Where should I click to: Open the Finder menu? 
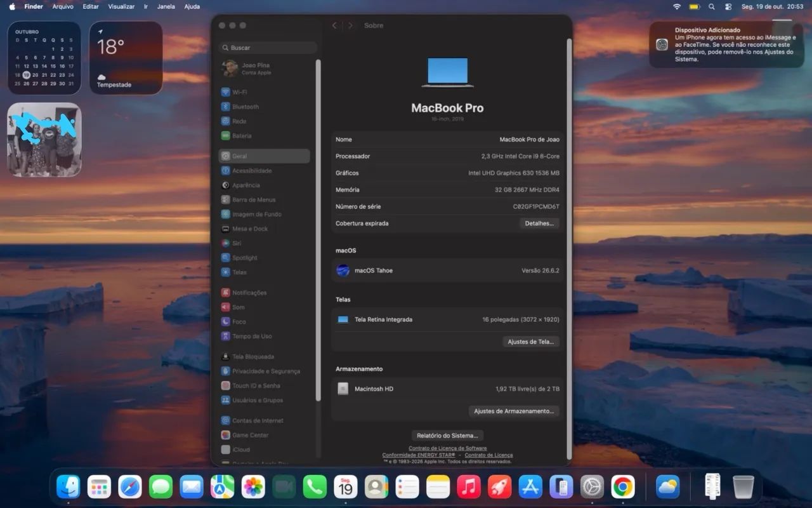click(x=34, y=6)
